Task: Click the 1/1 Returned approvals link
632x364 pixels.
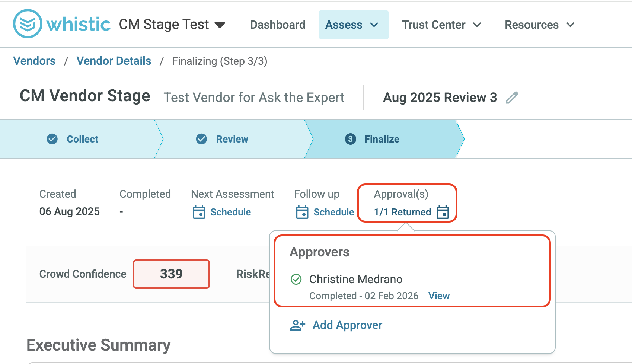Action: coord(402,212)
